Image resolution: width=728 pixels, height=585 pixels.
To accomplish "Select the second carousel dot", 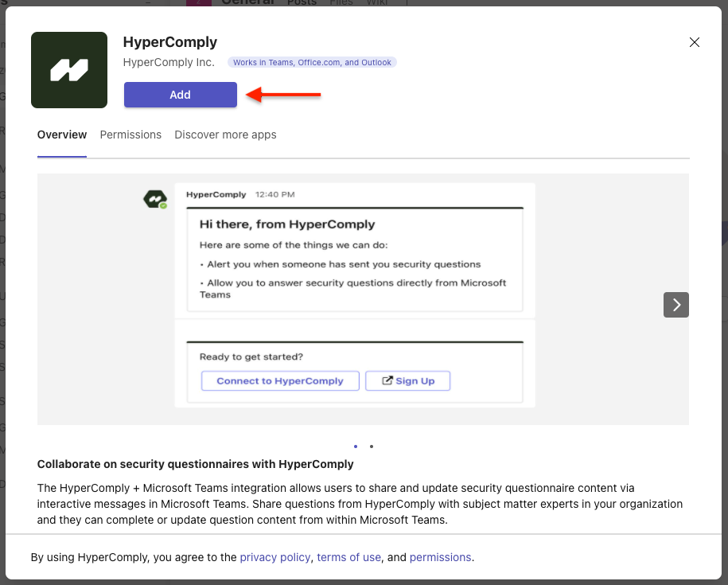I will 372,447.
